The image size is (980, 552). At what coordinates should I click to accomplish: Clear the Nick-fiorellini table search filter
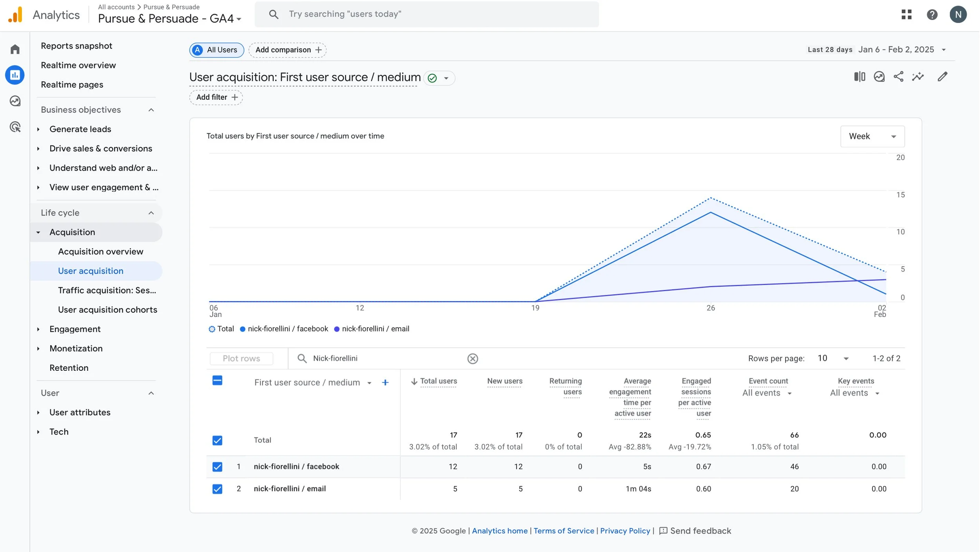[x=473, y=358]
